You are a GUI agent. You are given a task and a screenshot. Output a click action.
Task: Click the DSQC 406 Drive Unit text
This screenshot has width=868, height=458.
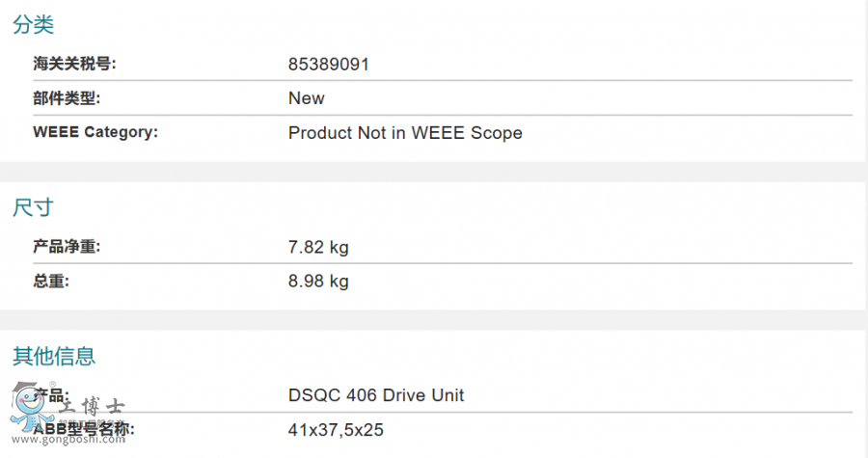(376, 395)
